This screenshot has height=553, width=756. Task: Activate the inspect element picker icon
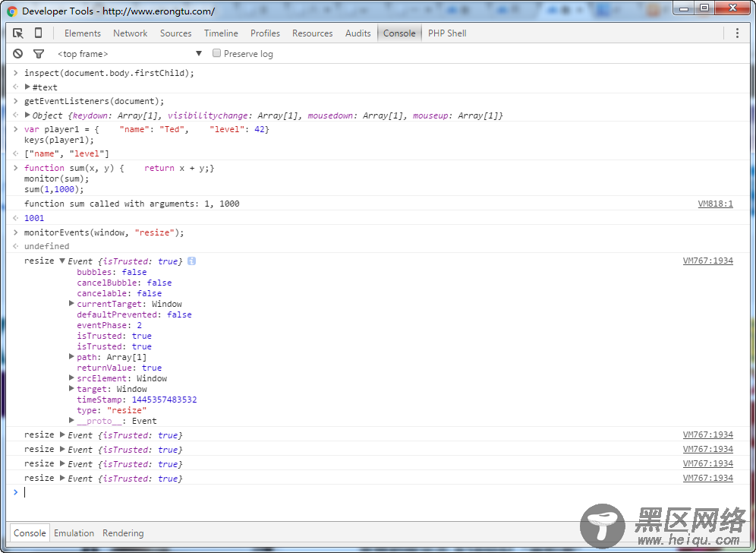[18, 33]
